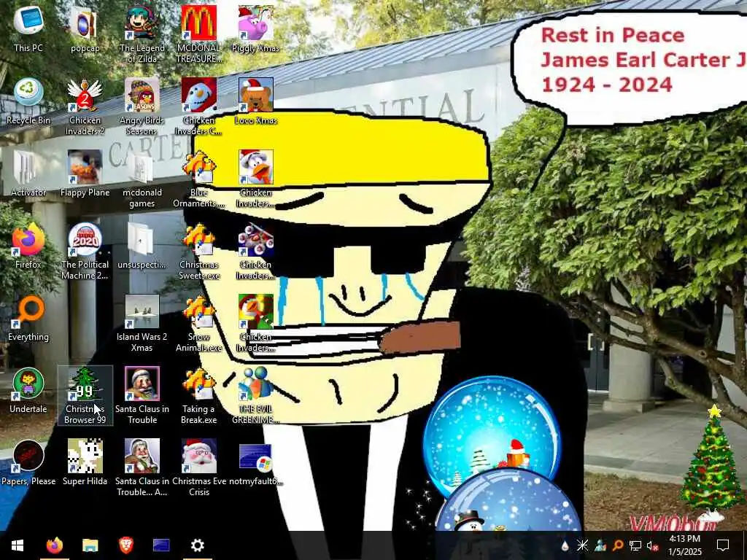
Task: Select Santa Claus in Trouble... A... icon
Action: tap(142, 468)
